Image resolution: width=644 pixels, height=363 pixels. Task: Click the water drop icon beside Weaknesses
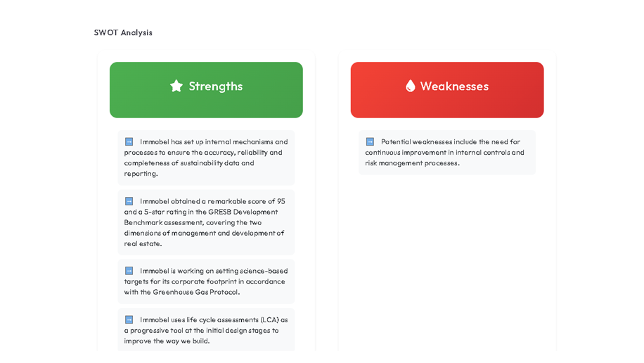pos(411,86)
